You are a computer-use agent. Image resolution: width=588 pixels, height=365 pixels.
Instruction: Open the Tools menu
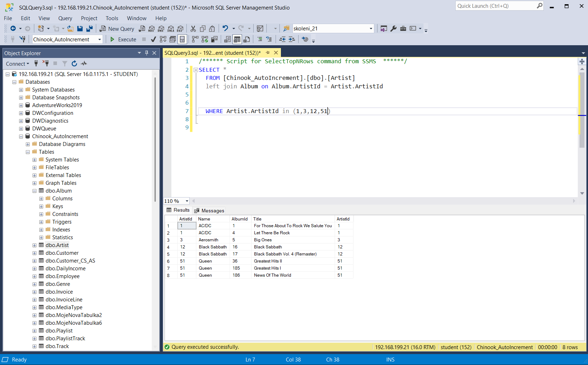click(x=112, y=18)
